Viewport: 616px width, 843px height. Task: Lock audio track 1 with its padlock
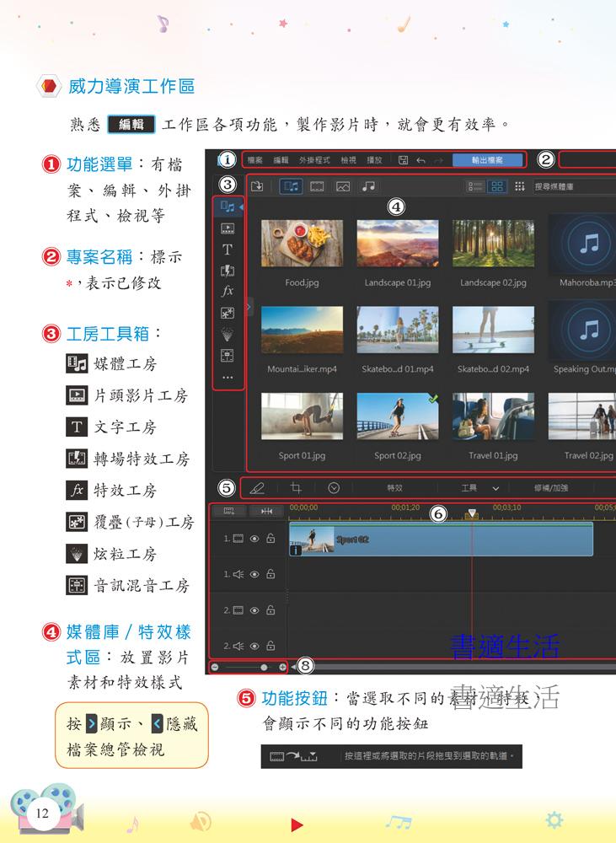(271, 573)
